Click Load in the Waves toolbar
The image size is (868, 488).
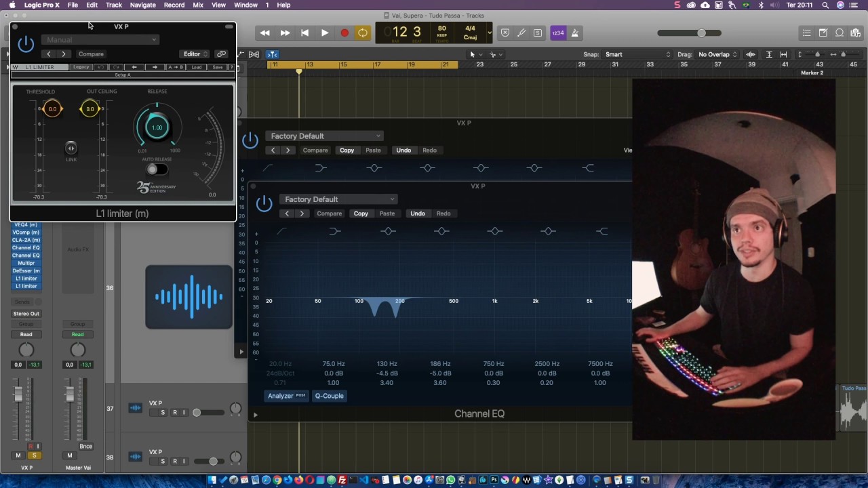[197, 67]
